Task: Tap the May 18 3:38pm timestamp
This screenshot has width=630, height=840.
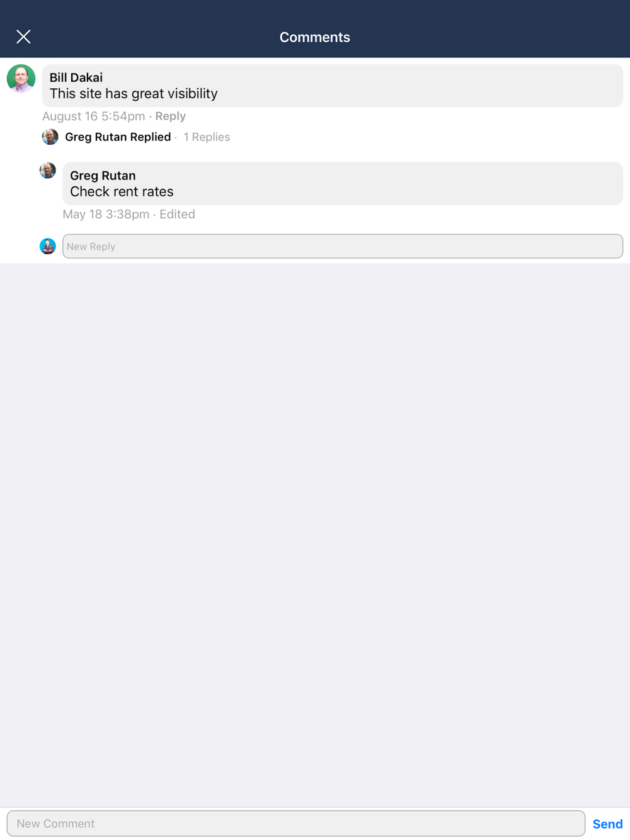Action: (106, 214)
